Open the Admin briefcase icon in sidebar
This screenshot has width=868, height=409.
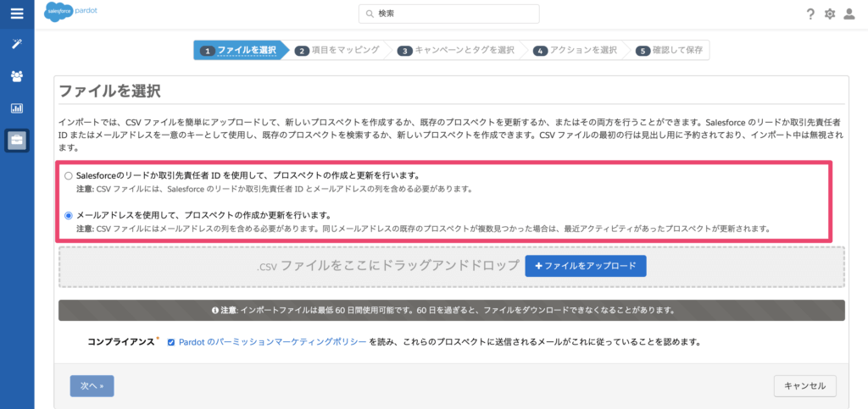point(16,141)
